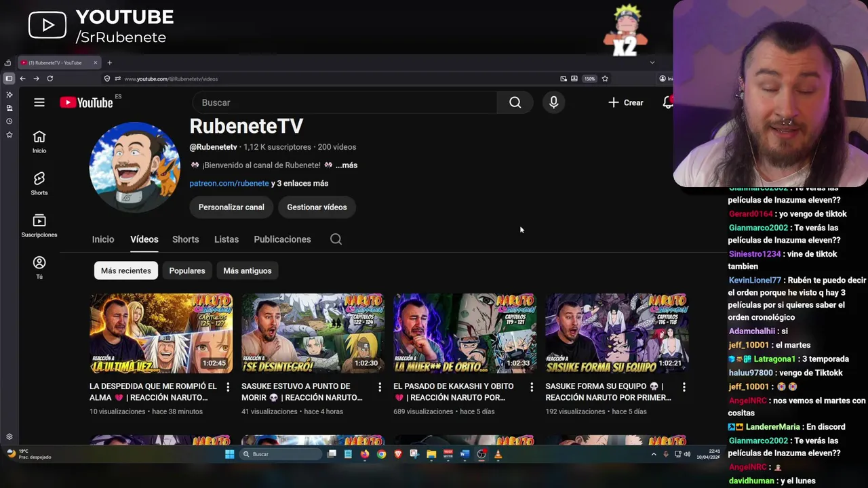Viewport: 868px width, 488px height.
Task: Open the y 3 enlaces más link
Action: 300,184
